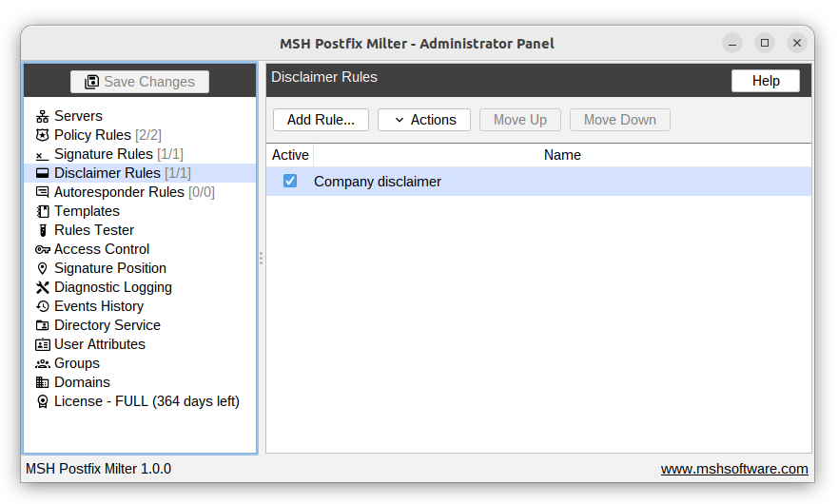Click the Directory Service folder icon
Screen dimensions: 838x504
[x=42, y=325]
